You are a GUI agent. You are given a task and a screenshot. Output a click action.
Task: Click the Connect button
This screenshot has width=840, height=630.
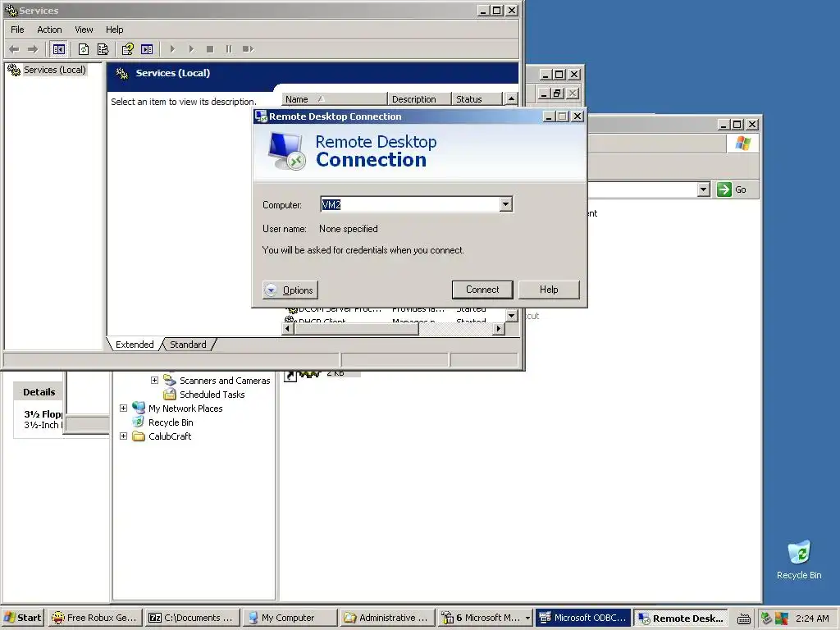click(x=482, y=290)
